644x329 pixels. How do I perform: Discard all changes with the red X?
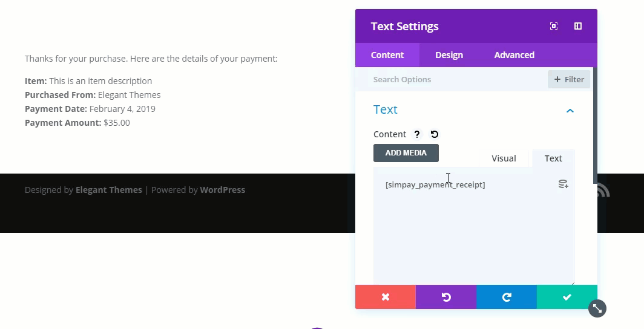click(x=386, y=297)
